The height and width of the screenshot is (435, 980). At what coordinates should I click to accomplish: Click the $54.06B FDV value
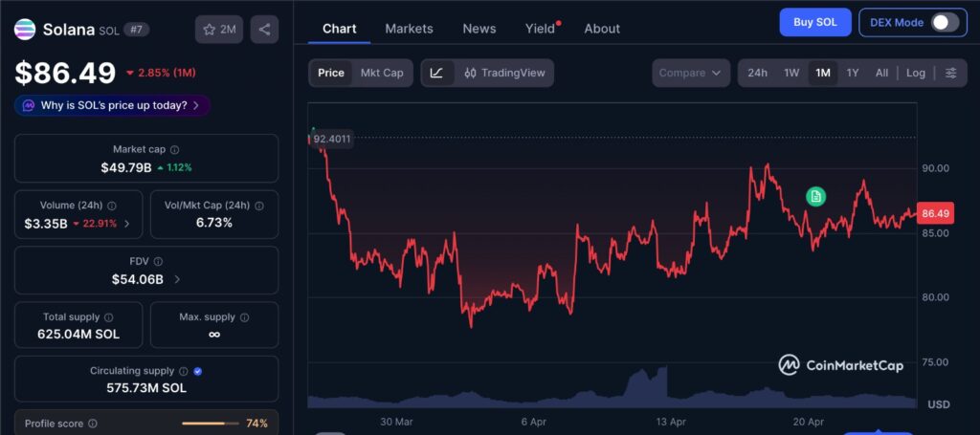[x=138, y=279]
